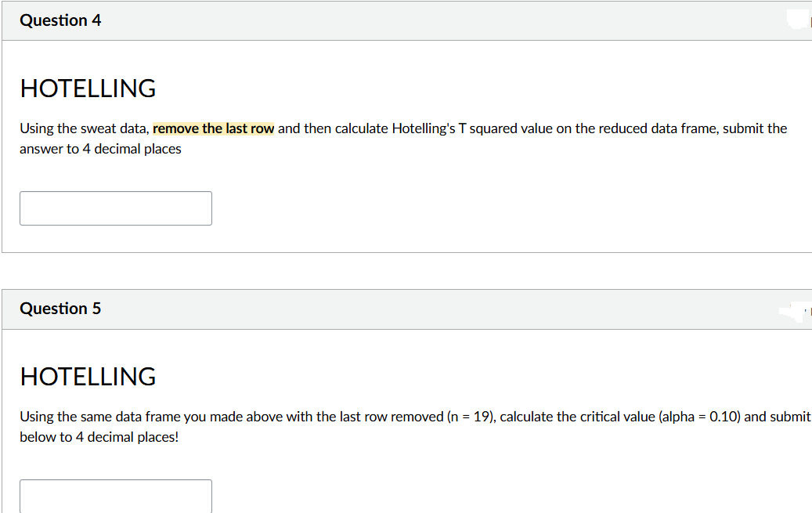Click "below to 4 decimal places!" in Question 5
812x513 pixels.
[99, 437]
